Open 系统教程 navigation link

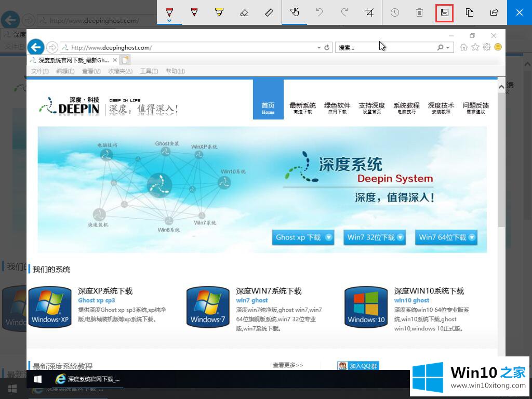point(406,108)
